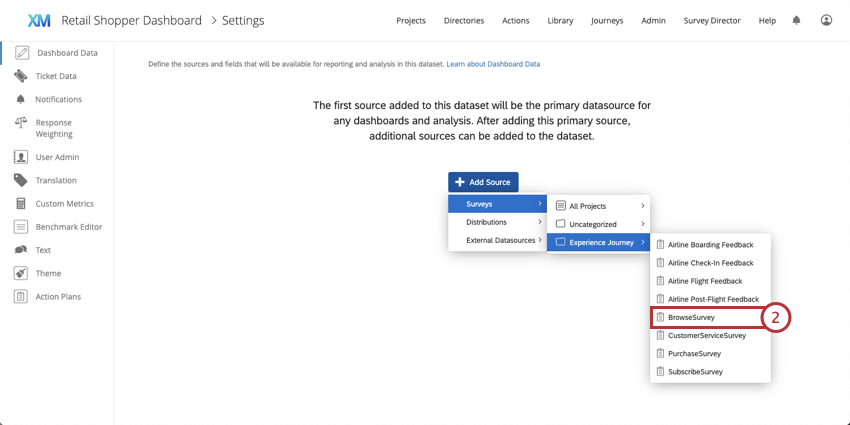Click clipboard icon beside Airline Post-Flight Feedback
The height and width of the screenshot is (425, 850).
[x=660, y=299]
